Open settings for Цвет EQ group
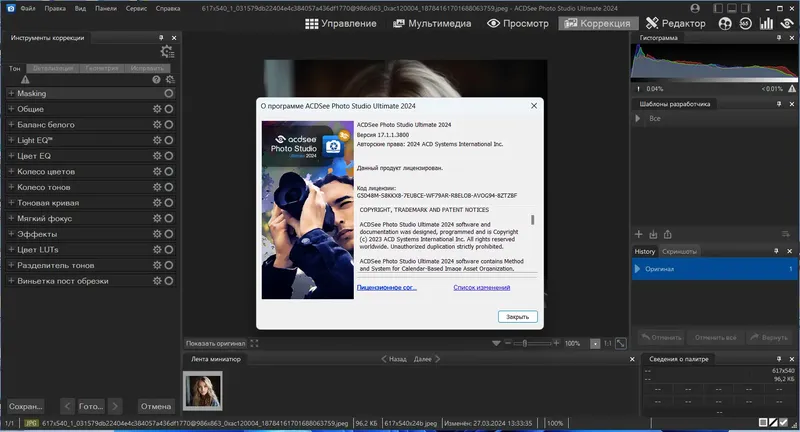Image resolution: width=800 pixels, height=432 pixels. pyautogui.click(x=157, y=156)
